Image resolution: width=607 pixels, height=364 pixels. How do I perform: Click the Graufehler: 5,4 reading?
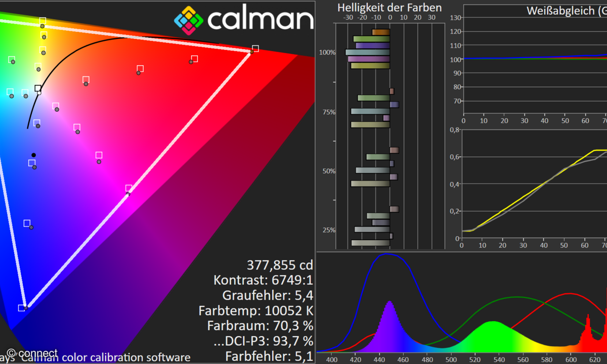click(x=268, y=295)
